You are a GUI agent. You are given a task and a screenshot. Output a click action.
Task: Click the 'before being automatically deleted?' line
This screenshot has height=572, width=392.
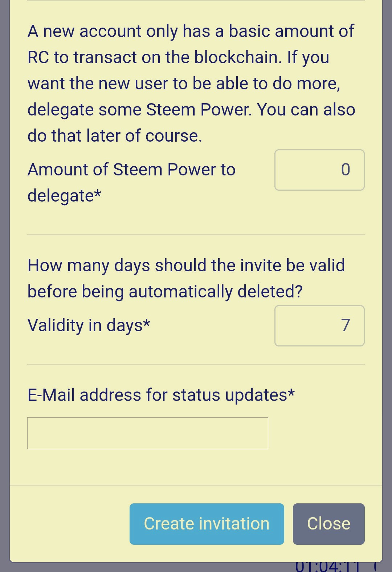(165, 292)
